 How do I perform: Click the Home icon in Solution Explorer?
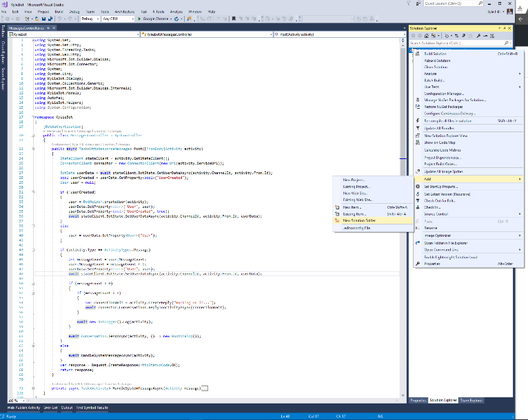coord(425,34)
